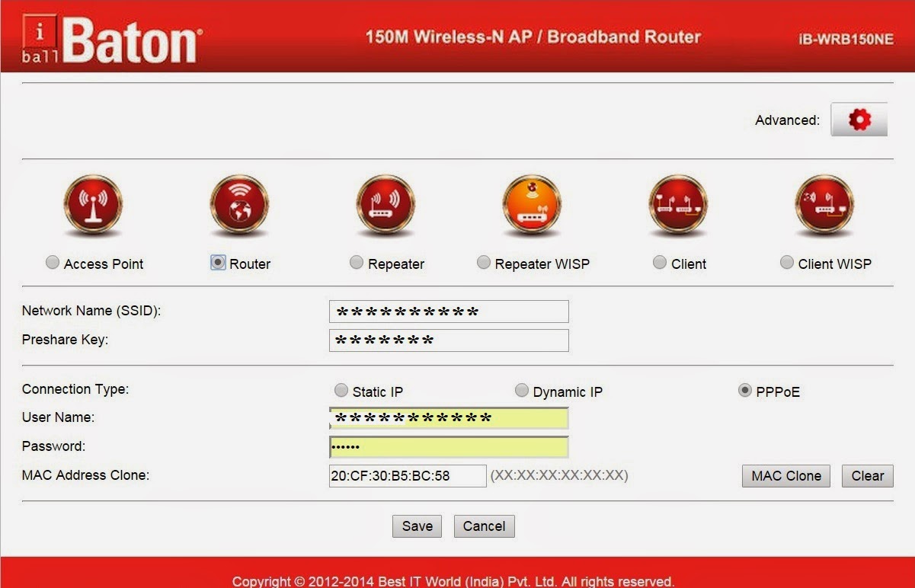Click the orange Repeater WISP icon

point(532,205)
